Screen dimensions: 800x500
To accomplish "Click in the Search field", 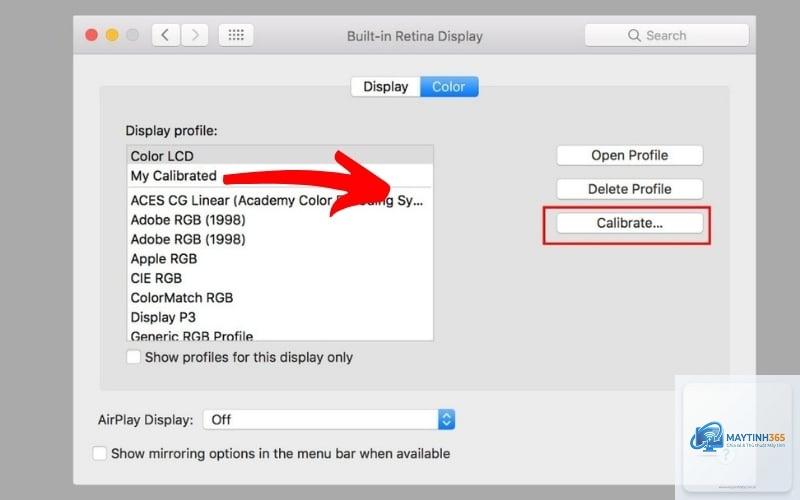I will click(x=667, y=35).
